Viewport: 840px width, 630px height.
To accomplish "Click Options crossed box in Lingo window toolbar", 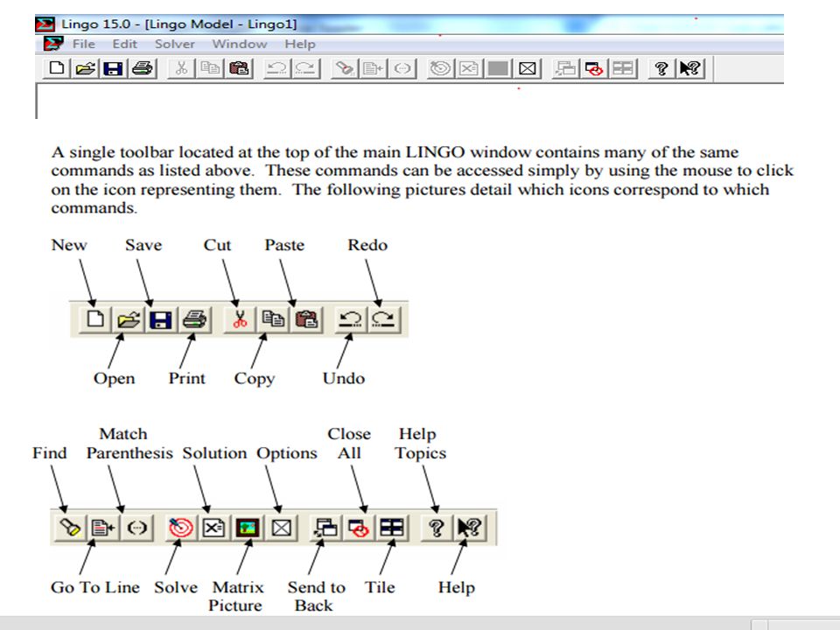I will click(x=527, y=68).
